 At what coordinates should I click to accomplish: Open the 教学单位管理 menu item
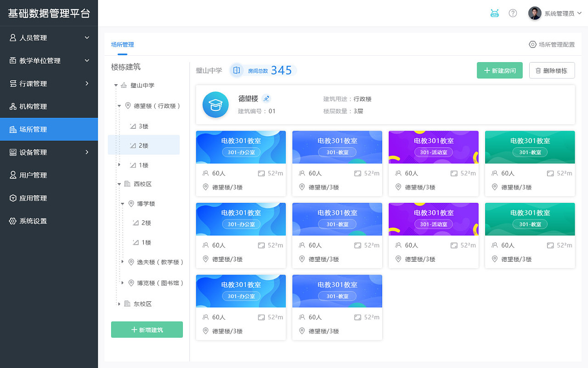(41, 60)
